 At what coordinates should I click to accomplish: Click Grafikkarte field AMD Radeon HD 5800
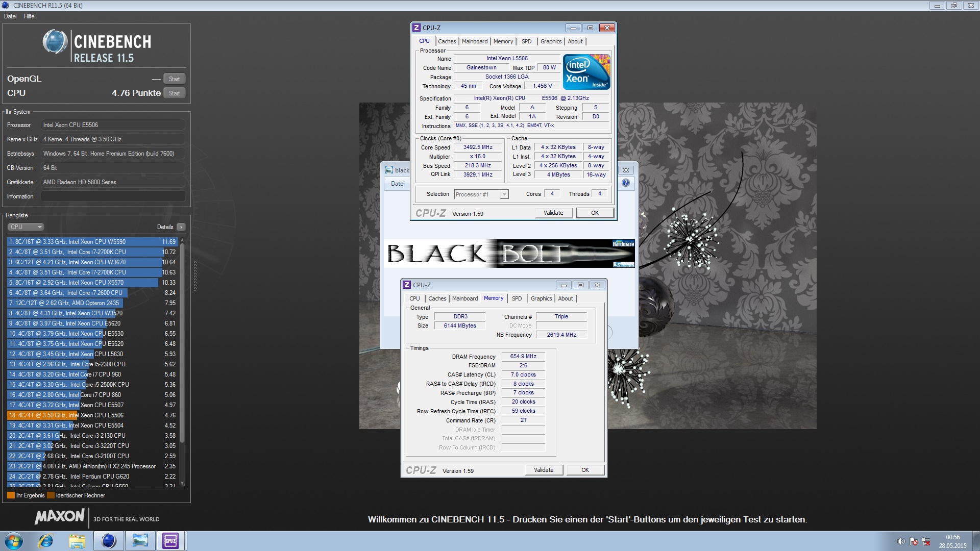(113, 182)
